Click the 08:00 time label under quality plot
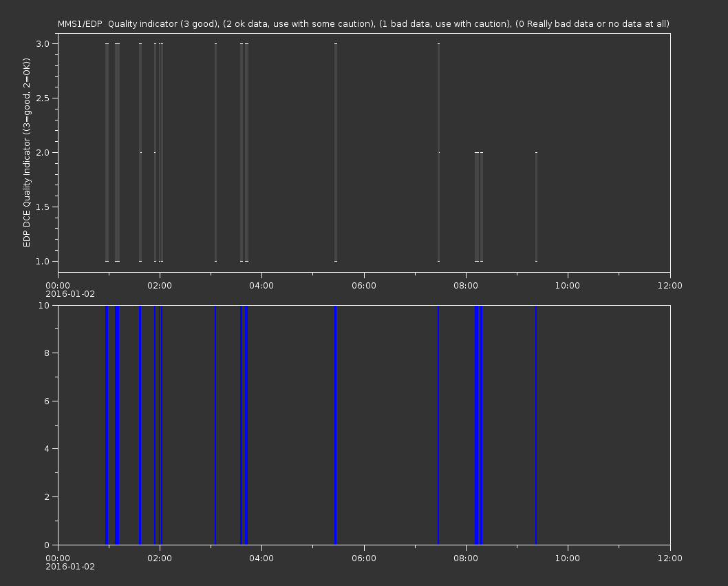 pos(466,285)
